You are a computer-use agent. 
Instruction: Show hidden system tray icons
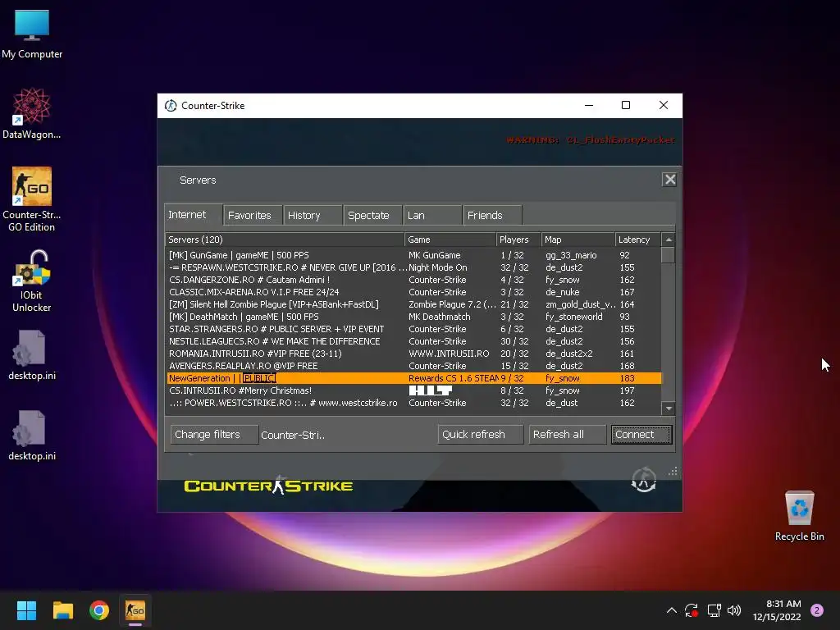point(671,610)
